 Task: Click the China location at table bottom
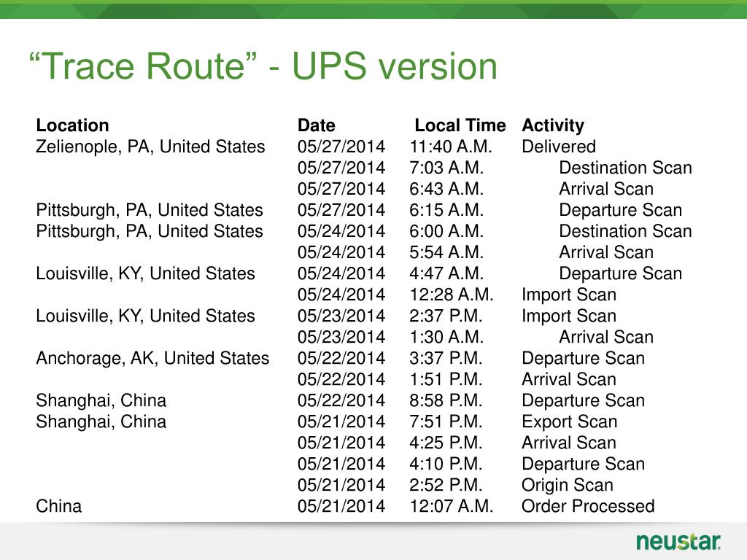[x=59, y=506]
